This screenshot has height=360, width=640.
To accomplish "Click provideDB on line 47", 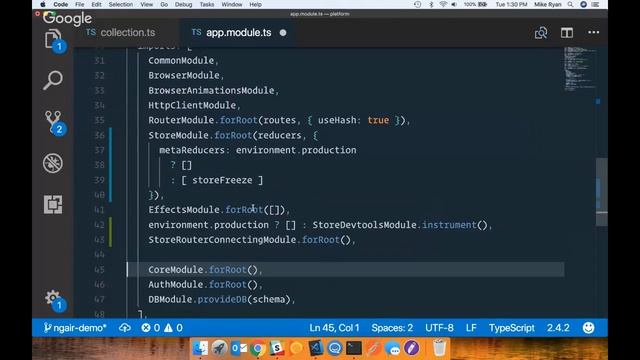I will (x=222, y=300).
